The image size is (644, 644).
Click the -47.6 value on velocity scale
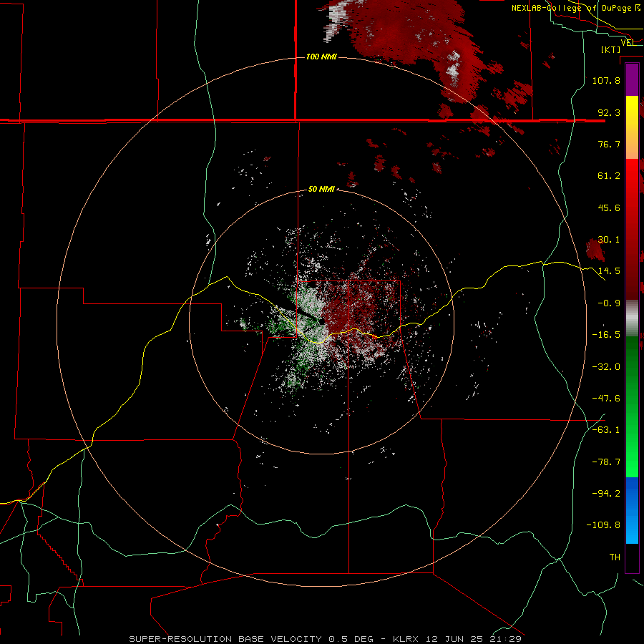pos(606,399)
